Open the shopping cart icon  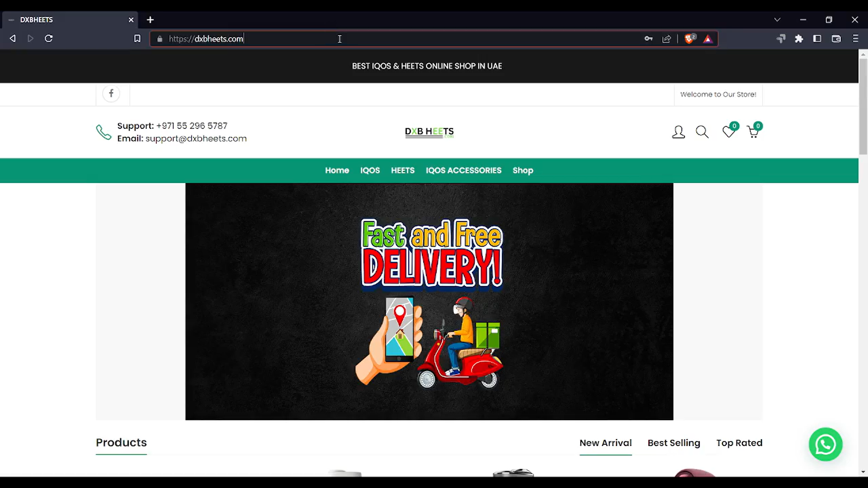point(753,131)
